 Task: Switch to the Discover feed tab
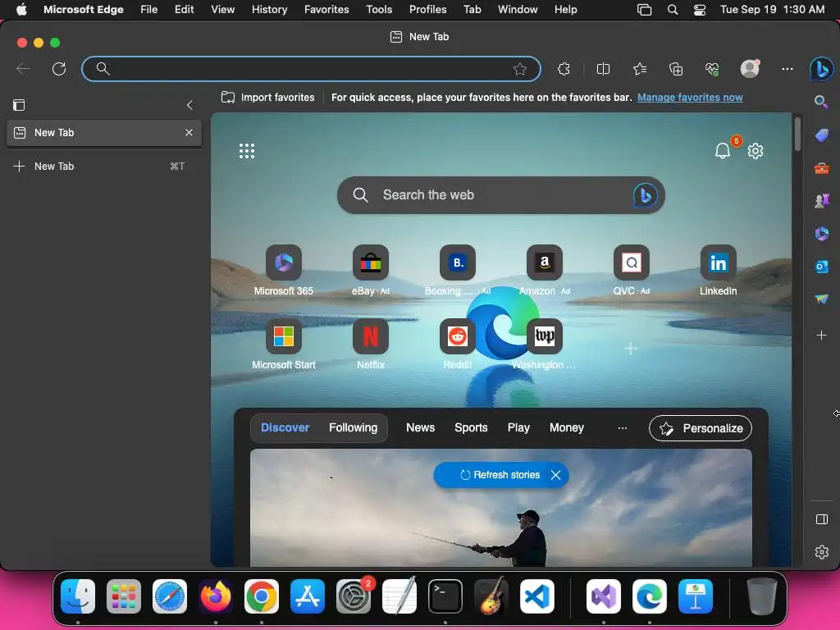click(x=285, y=427)
